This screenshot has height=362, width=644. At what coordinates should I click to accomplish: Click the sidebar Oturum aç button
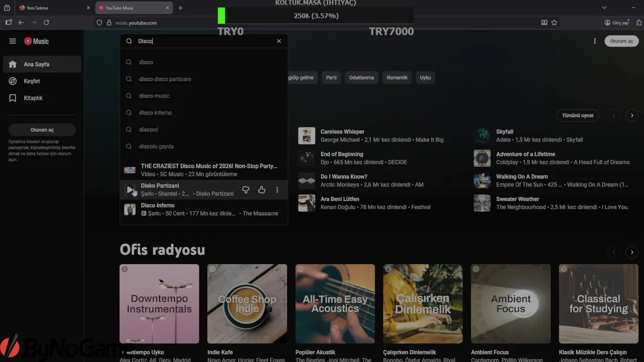coord(42,130)
